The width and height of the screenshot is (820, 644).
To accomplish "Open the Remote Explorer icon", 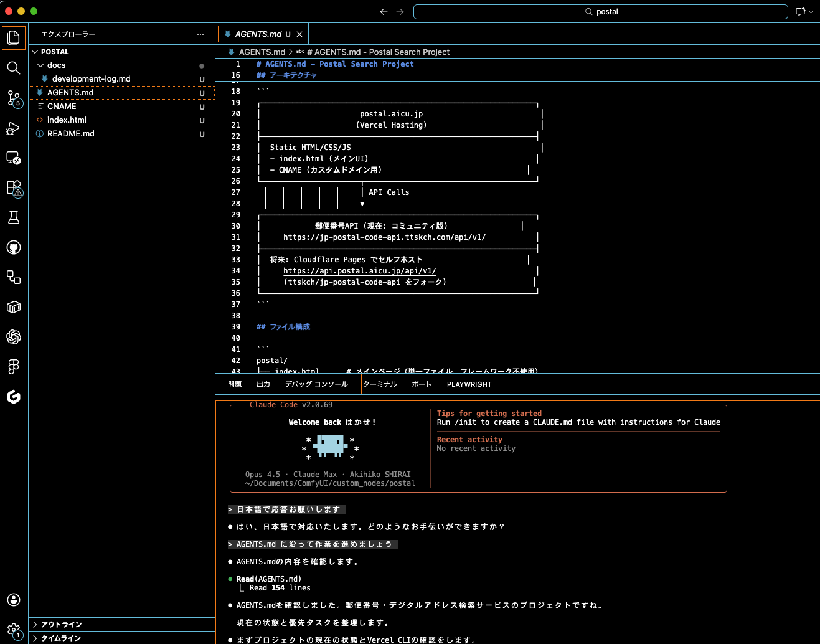I will point(14,277).
